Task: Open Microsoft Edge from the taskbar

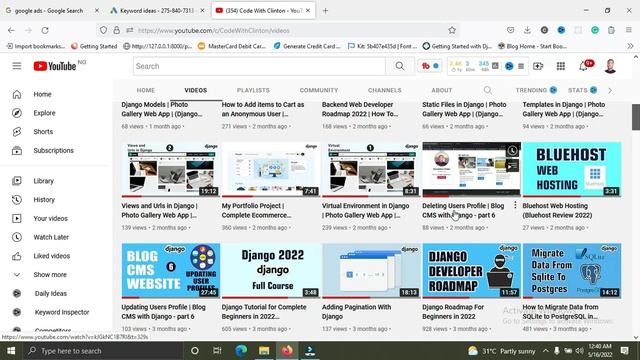Action: coord(241,351)
